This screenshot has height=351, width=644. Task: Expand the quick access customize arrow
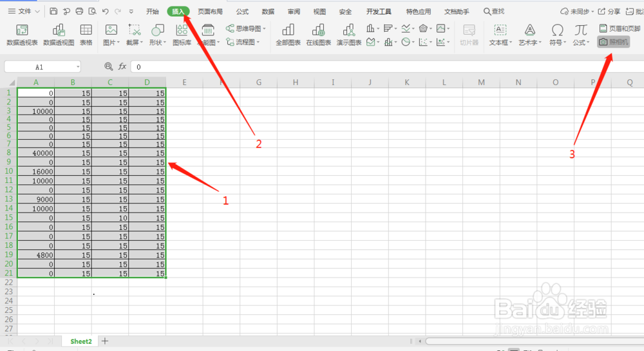(x=131, y=12)
